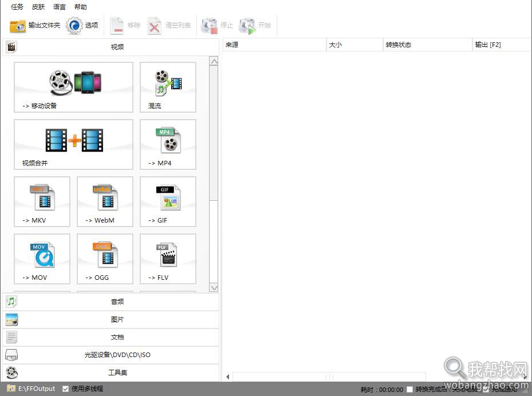Toggle 转换完成后 shutdown checkbox
This screenshot has width=532, height=396.
[x=410, y=390]
